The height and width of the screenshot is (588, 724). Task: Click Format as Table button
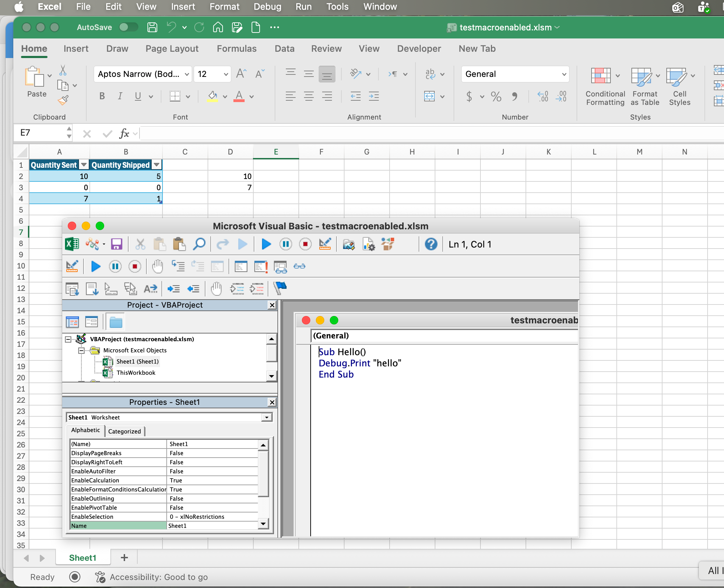pyautogui.click(x=645, y=87)
